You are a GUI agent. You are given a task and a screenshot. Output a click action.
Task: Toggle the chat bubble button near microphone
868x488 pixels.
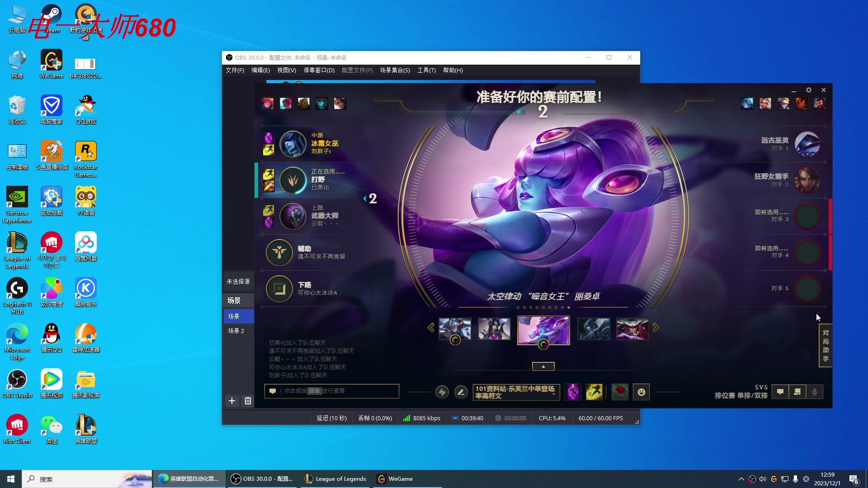pos(780,392)
